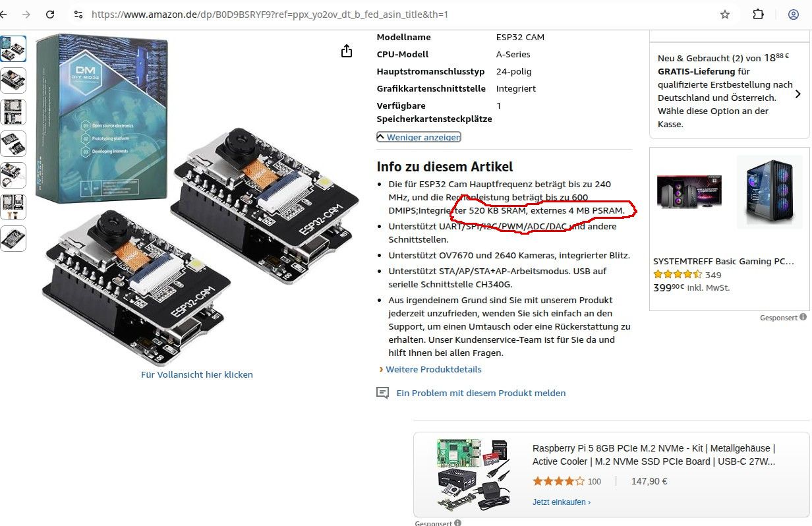The width and height of the screenshot is (812, 526).
Task: Click the report problem speech bubble icon
Action: [x=382, y=393]
